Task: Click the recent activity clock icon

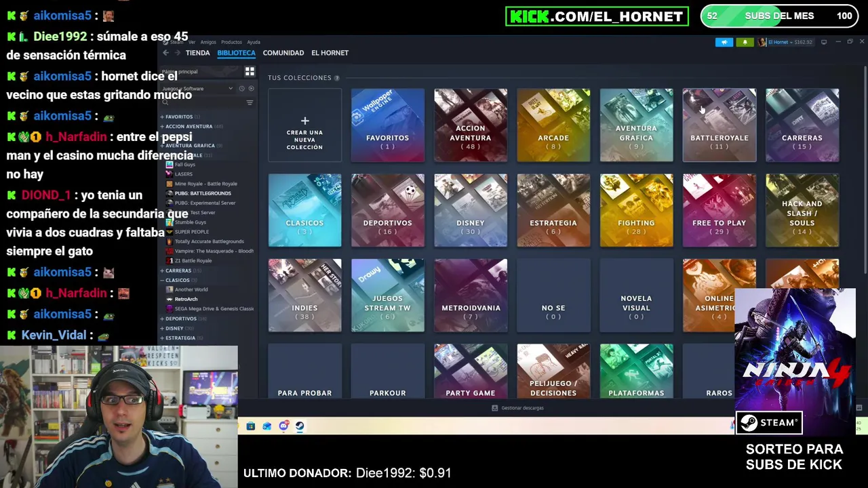Action: coord(241,89)
